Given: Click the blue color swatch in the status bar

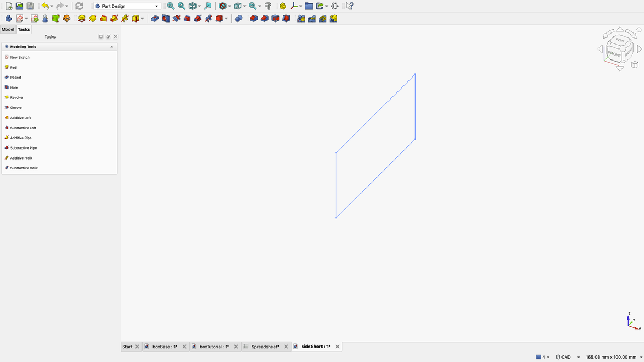Looking at the screenshot, I should pos(538,357).
